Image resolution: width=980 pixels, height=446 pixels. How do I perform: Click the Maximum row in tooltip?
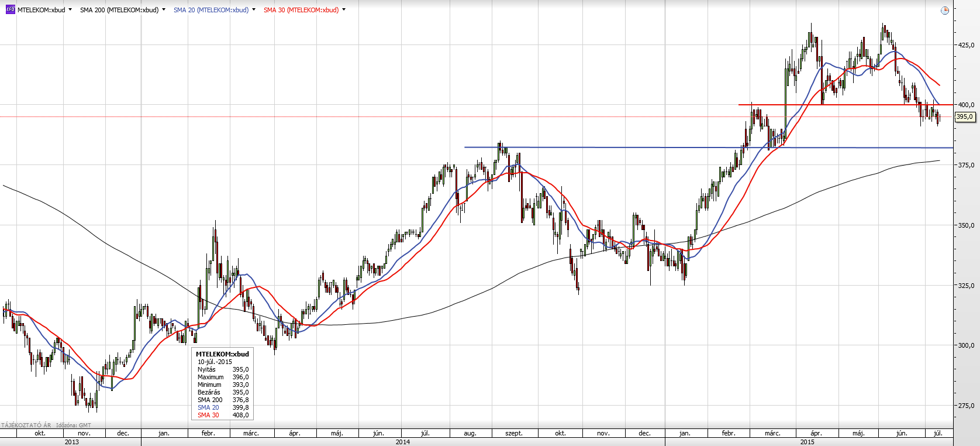click(x=223, y=377)
